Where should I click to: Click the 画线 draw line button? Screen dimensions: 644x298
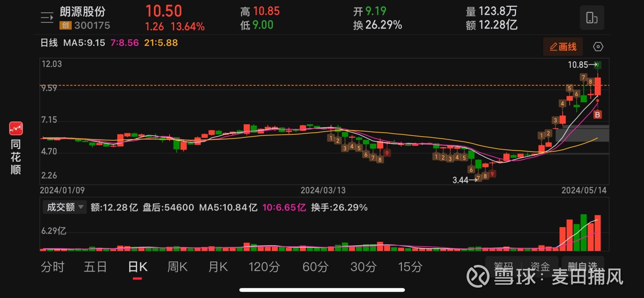(x=563, y=47)
